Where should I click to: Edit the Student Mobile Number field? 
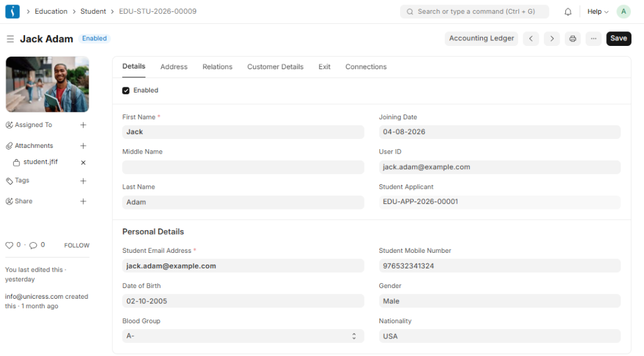point(499,265)
